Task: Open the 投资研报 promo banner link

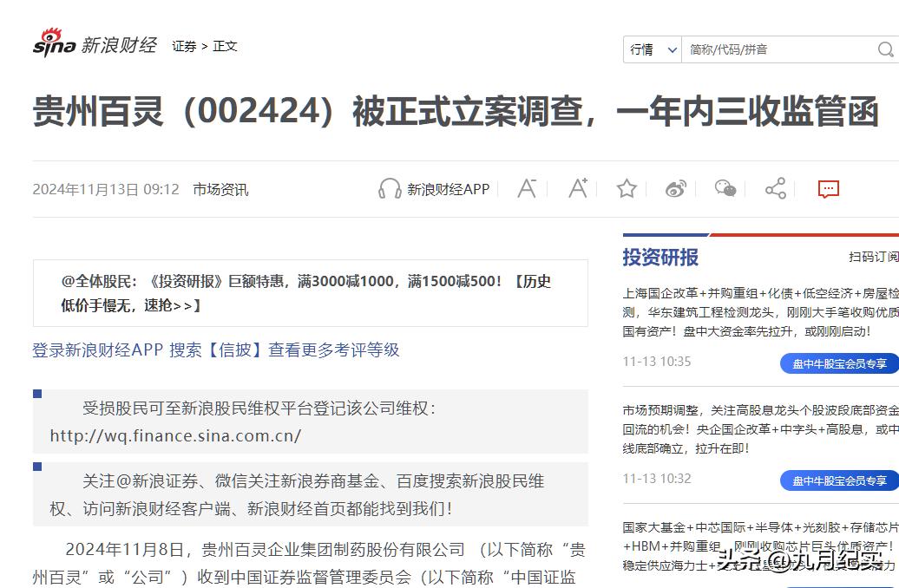Action: point(305,293)
